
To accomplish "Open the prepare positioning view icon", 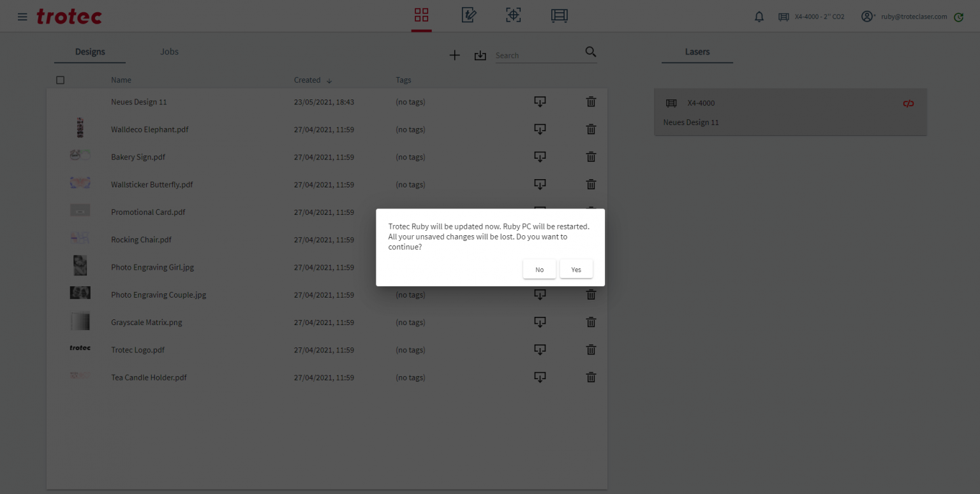I will 513,15.
